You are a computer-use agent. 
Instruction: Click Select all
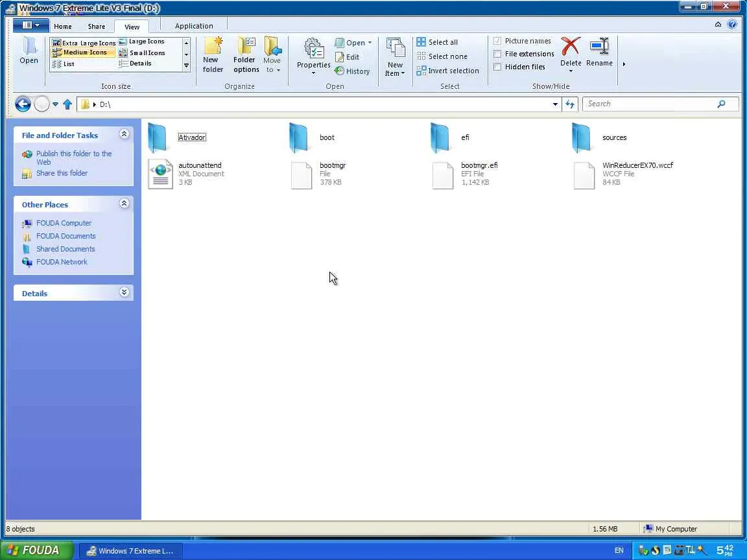[x=437, y=42]
